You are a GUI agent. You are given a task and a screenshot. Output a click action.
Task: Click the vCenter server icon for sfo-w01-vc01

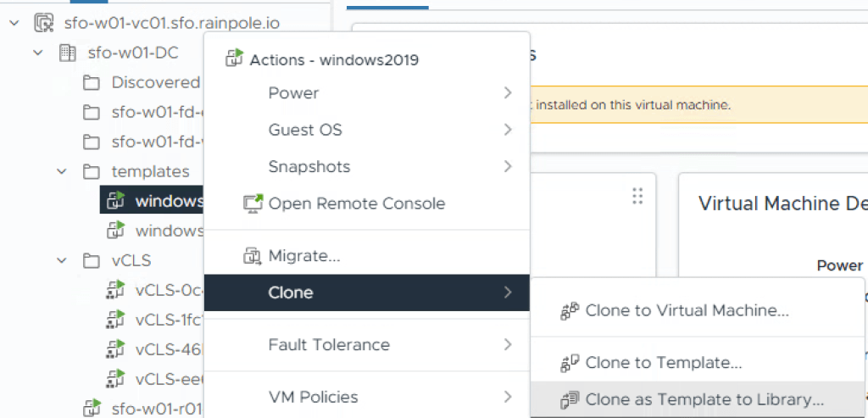[44, 23]
